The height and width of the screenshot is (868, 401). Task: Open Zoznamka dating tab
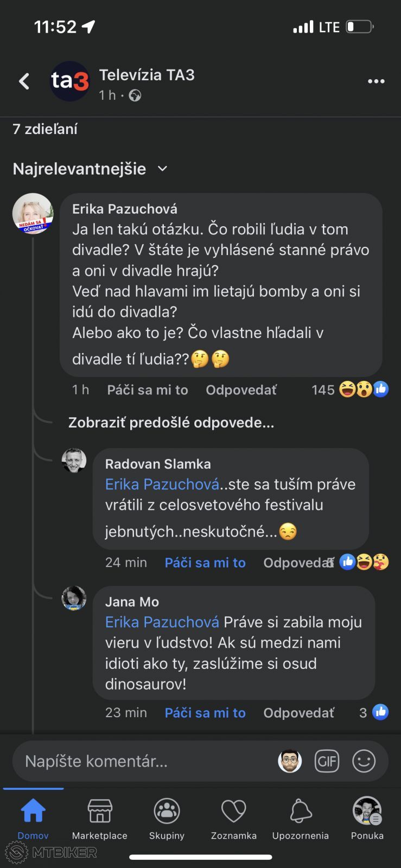234,819
